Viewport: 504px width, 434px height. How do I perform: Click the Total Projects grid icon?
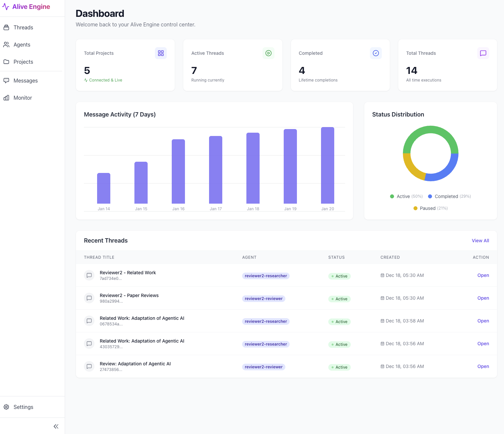tap(161, 53)
